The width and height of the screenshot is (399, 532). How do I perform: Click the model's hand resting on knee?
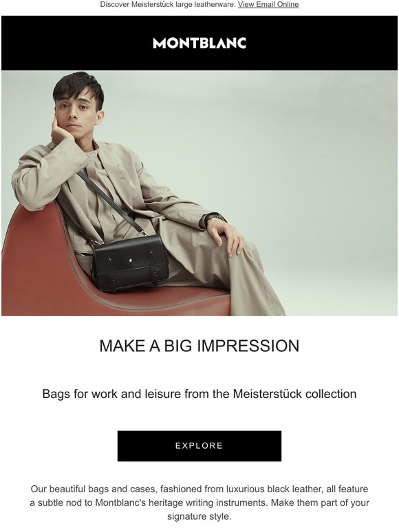point(227,236)
